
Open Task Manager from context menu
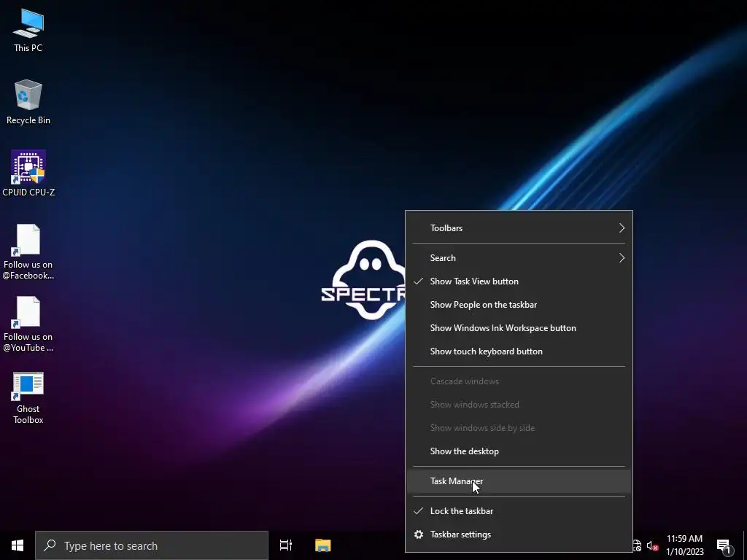click(519, 481)
